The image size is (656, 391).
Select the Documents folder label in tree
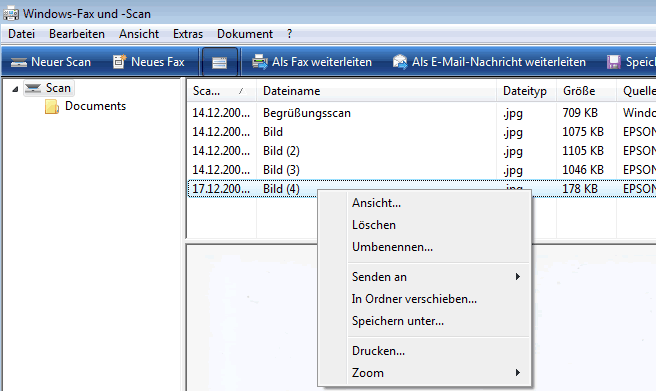pos(95,106)
